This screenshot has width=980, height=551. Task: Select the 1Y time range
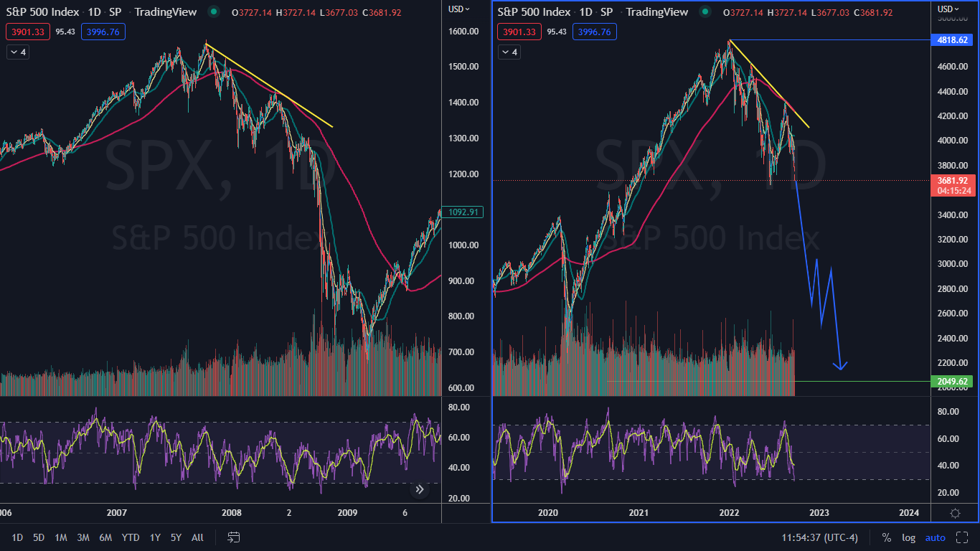point(155,537)
